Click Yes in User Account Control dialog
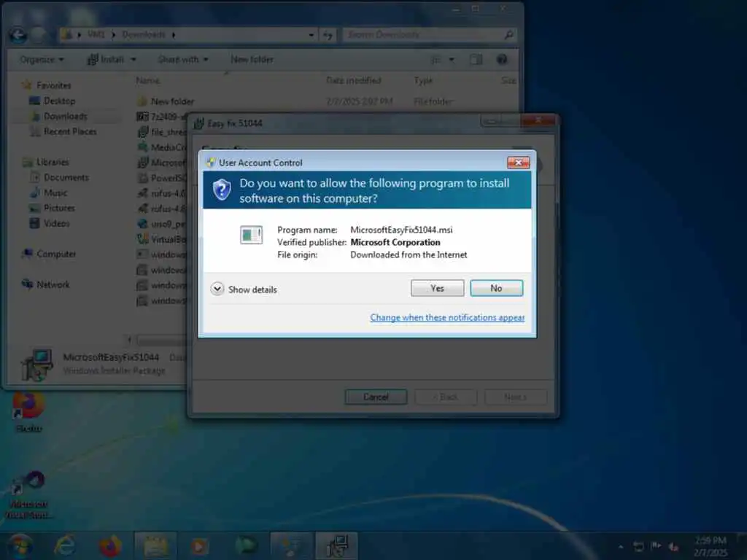747x560 pixels. click(437, 288)
